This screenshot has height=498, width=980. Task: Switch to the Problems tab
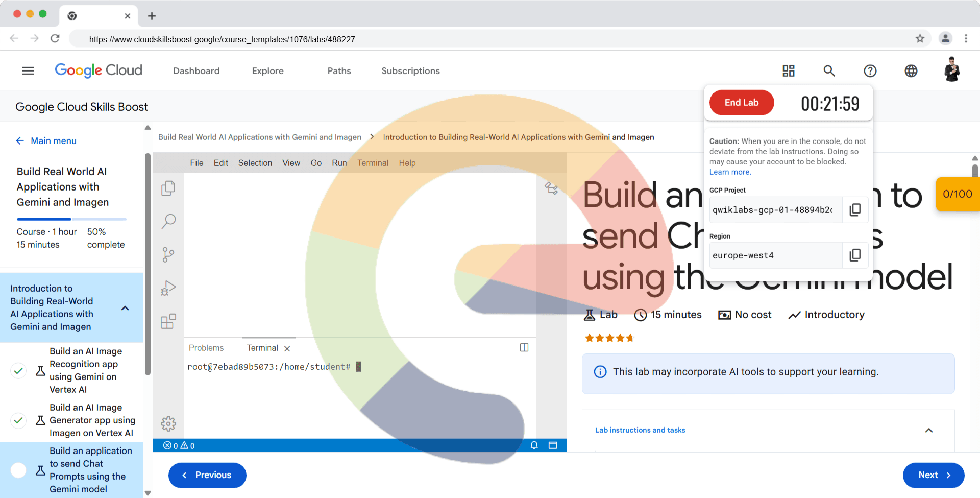pyautogui.click(x=206, y=348)
